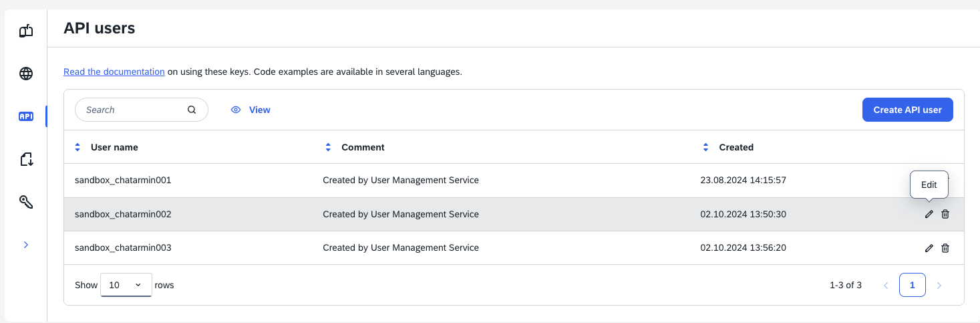
Task: Remove sandbox_chatarmin003 via the trash icon
Action: (x=945, y=248)
